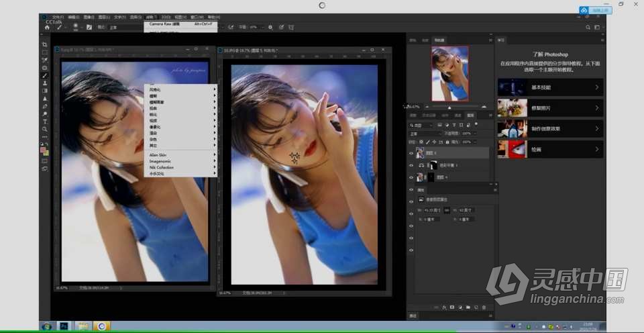Open the painting mode dropdown in options bar
Screen dimensions: 644x333
(125, 27)
